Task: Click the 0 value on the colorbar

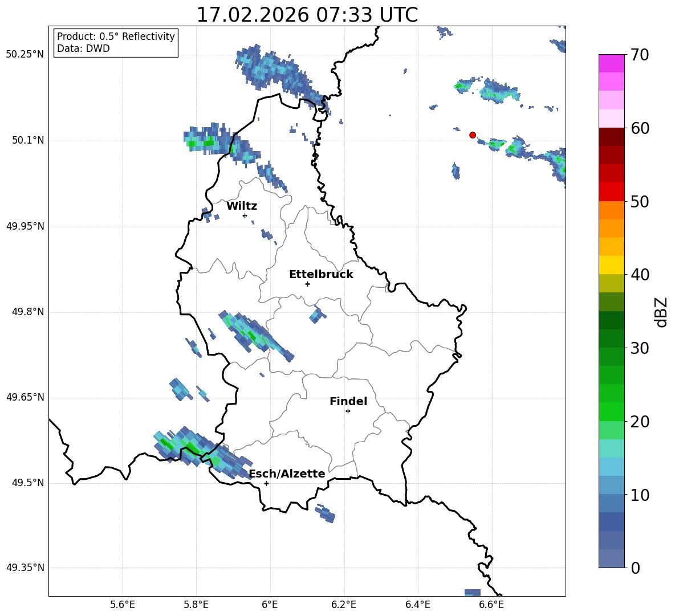Action: point(635,568)
